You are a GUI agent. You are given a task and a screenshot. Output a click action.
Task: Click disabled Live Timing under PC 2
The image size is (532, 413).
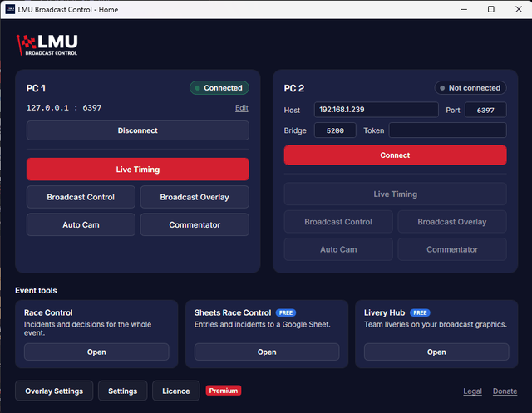point(396,194)
